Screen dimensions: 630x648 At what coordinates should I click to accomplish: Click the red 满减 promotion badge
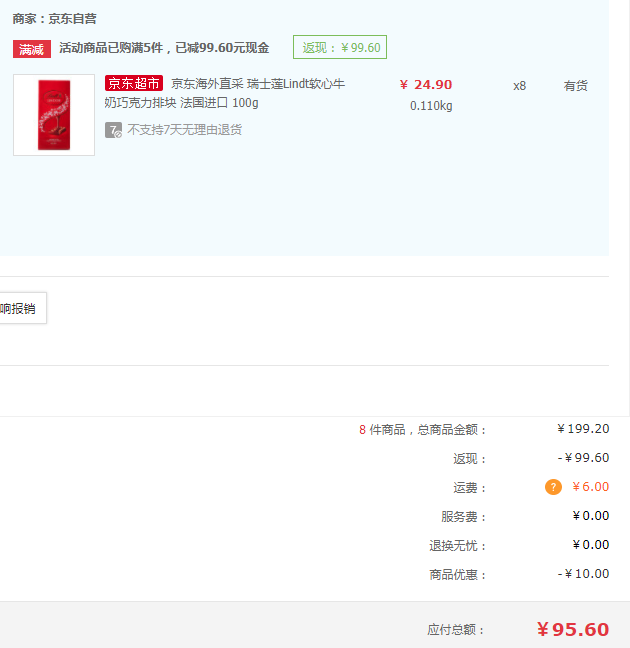(x=32, y=49)
